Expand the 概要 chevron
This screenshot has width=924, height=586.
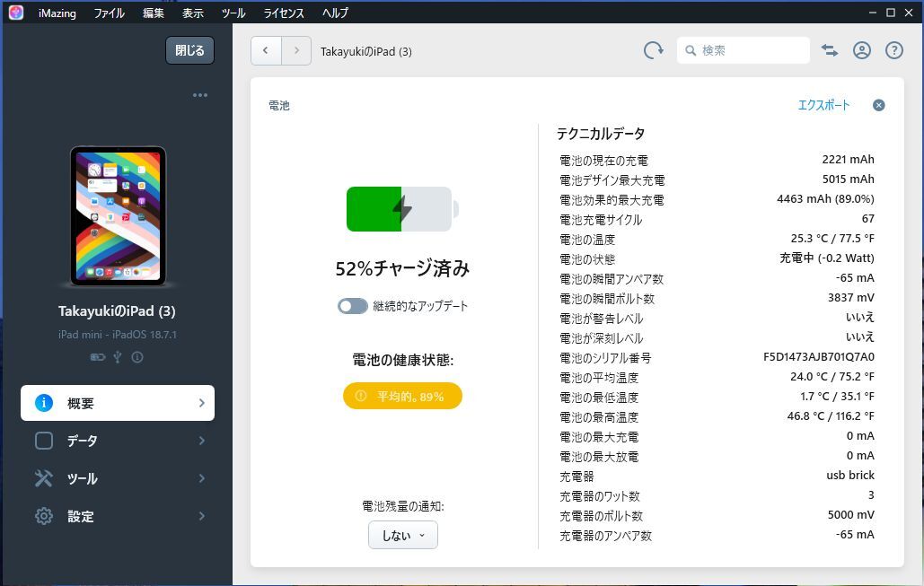click(x=201, y=403)
